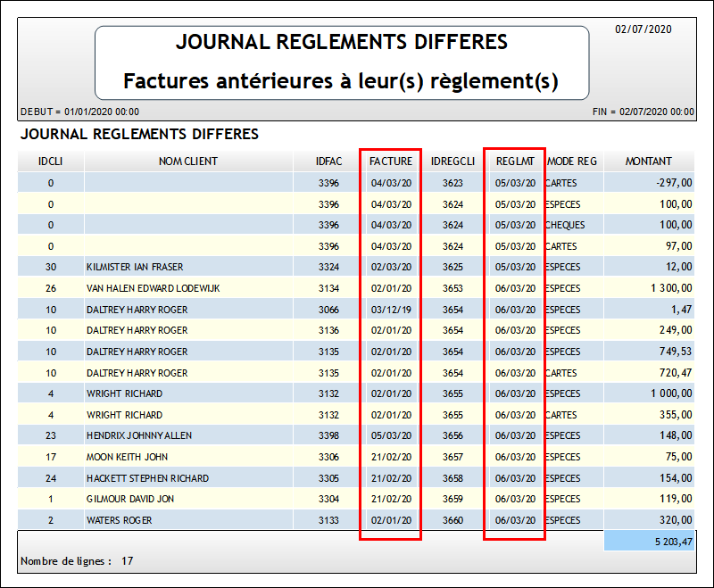Viewport: 714px width, 588px height.
Task: Click the FACTURE column header
Action: coord(391,161)
